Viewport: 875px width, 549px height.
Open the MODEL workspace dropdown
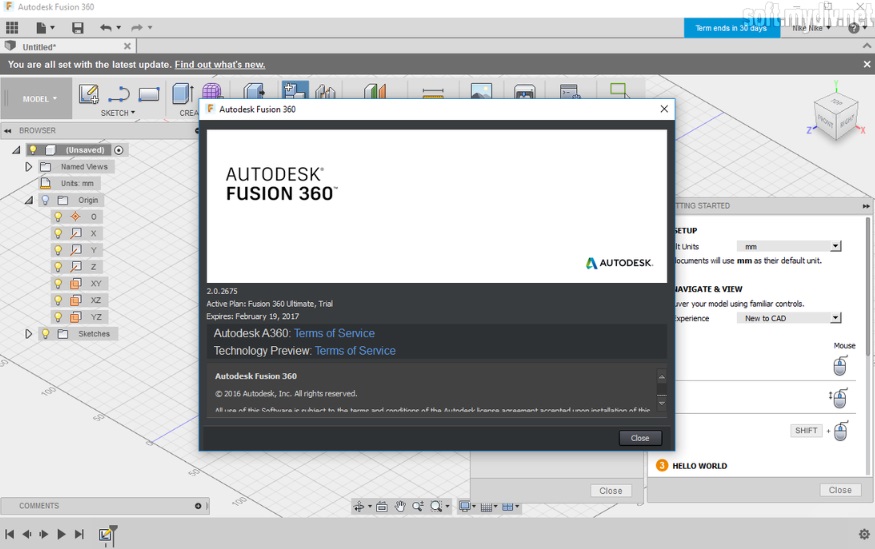pos(40,99)
